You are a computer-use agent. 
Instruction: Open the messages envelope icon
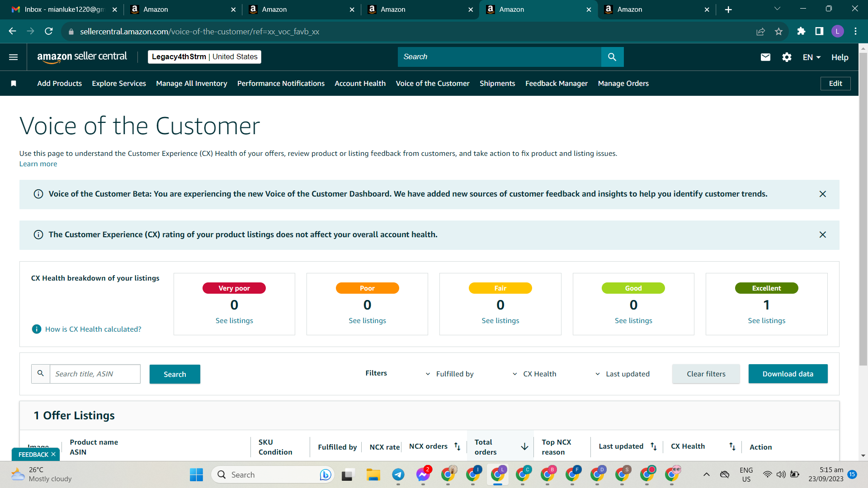point(765,57)
